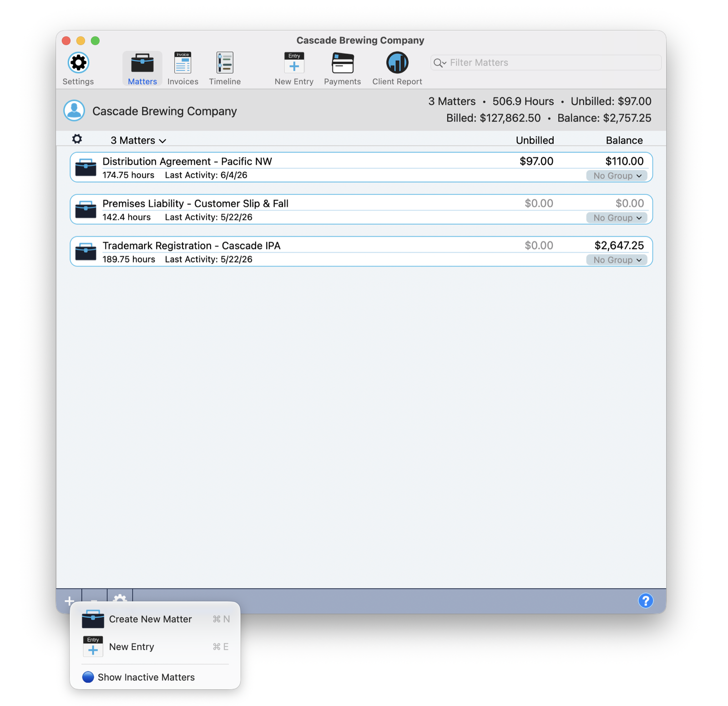Viewport: 728px width, 706px height.
Task: Open the Client Report
Action: point(397,68)
